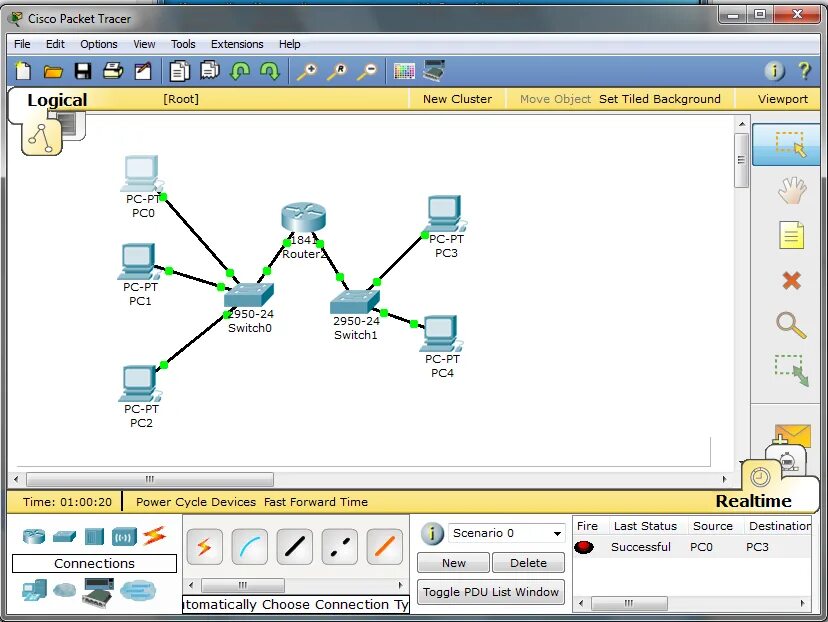
Task: Click the Zoom Out magnifier icon
Action: coord(367,71)
